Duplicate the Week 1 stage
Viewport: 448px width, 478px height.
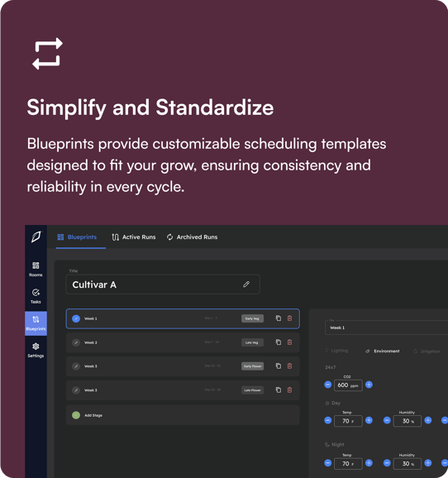point(279,318)
